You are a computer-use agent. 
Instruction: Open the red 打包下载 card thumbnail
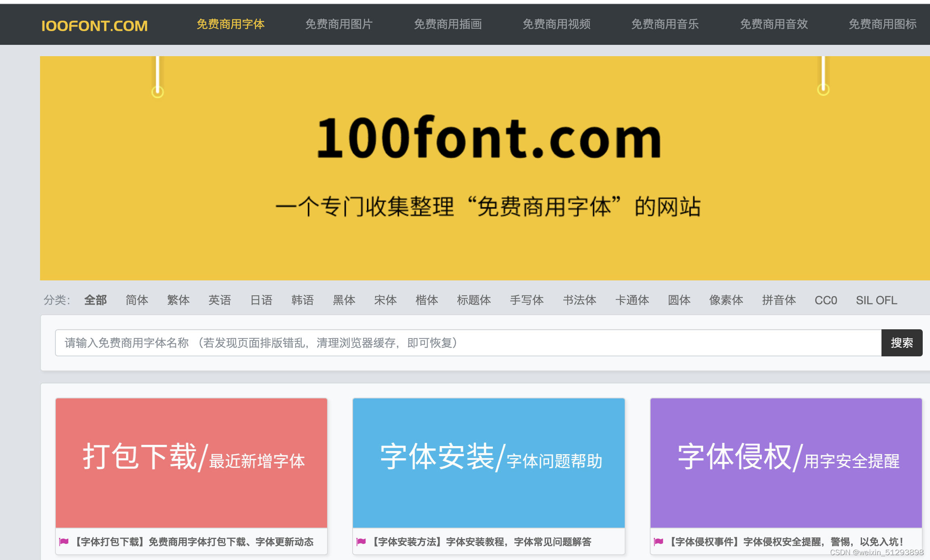coord(191,463)
